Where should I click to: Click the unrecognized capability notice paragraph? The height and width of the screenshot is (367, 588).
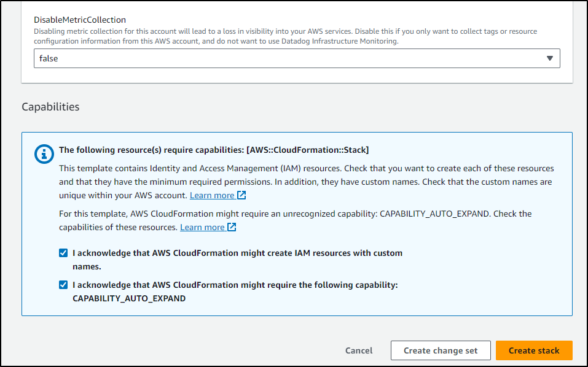coord(295,220)
